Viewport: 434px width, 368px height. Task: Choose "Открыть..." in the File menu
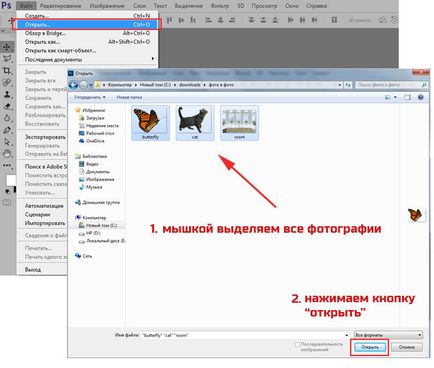pyautogui.click(x=87, y=24)
